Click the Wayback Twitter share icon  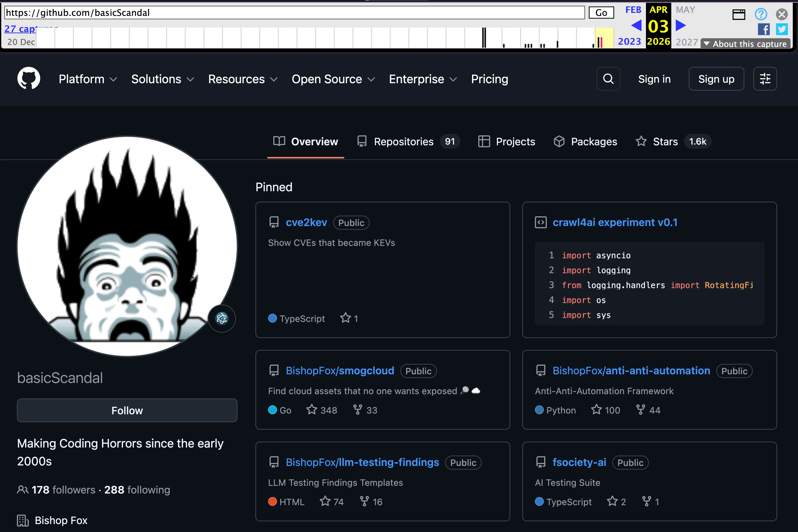click(782, 30)
